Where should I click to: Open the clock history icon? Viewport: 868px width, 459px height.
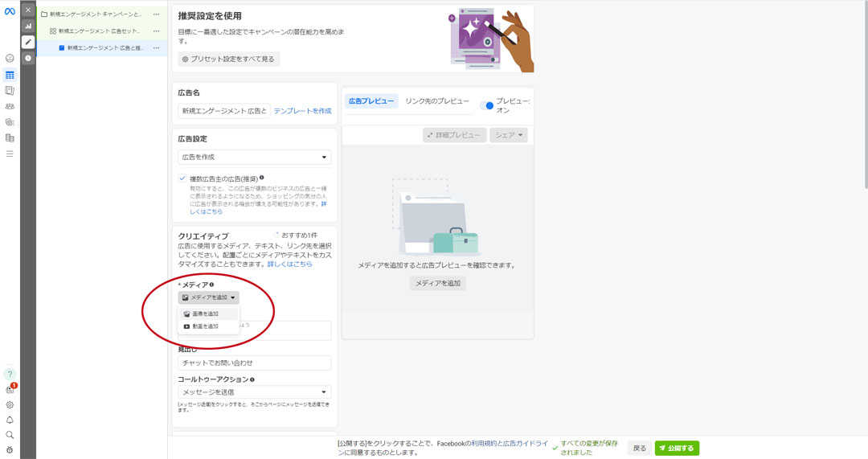coord(28,58)
